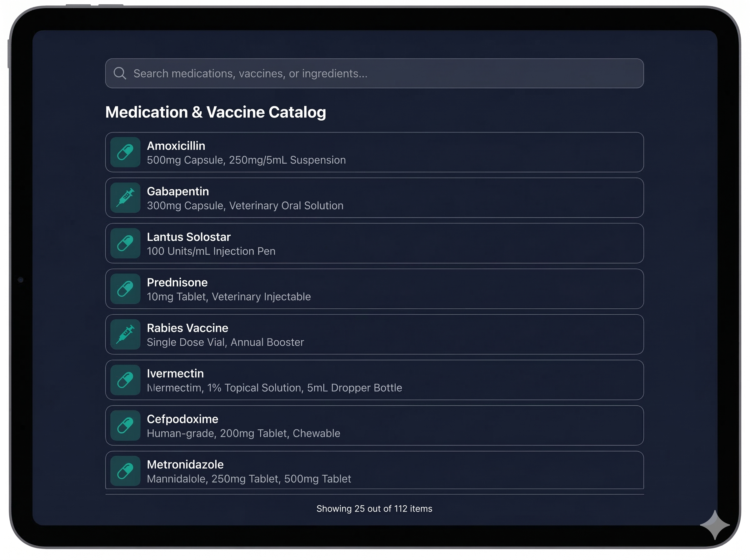The width and height of the screenshot is (750, 560).
Task: Open the Metronidazole entry
Action: point(373,471)
